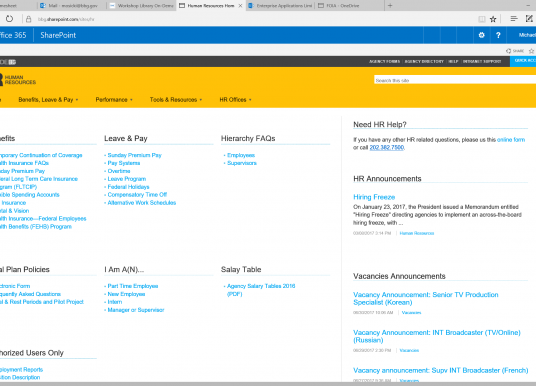Click the Share icon below the blue bar
This screenshot has height=386, width=536.
[515, 51]
